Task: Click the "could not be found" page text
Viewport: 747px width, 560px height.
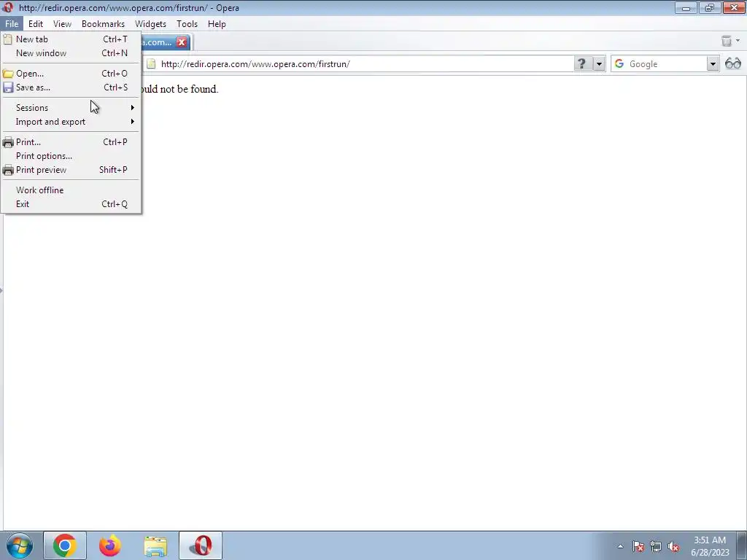Action: pos(179,89)
